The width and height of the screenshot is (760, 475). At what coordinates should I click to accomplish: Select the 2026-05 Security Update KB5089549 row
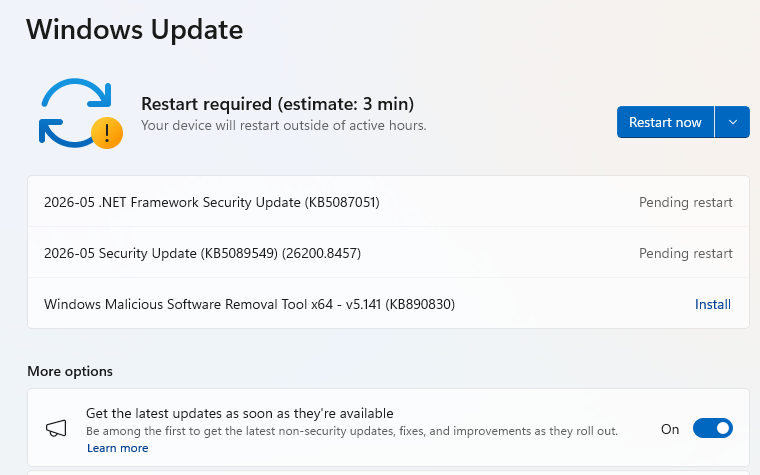click(x=388, y=253)
